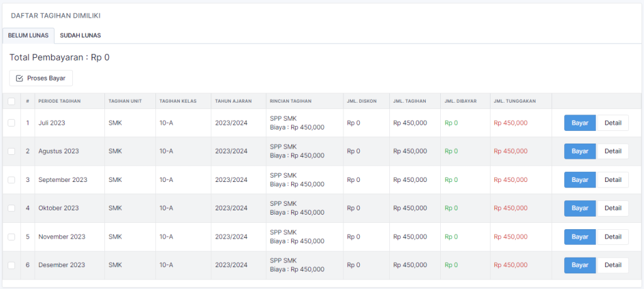Screen dimensions: 644x289
Task: View Detail of Juli 2023 bill
Action: pos(612,123)
